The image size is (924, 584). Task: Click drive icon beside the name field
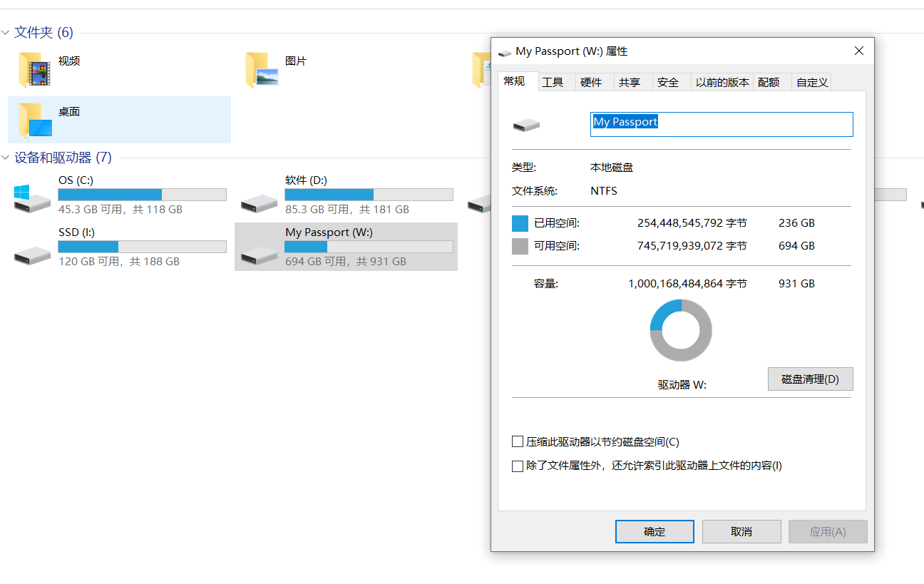coord(526,125)
